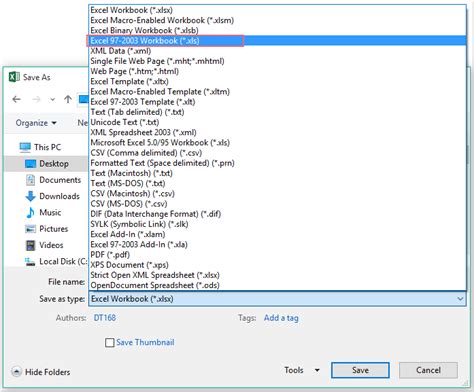Viewport: 474px width, 392px height.
Task: Click the Downloads arrow icon
Action: (x=30, y=196)
